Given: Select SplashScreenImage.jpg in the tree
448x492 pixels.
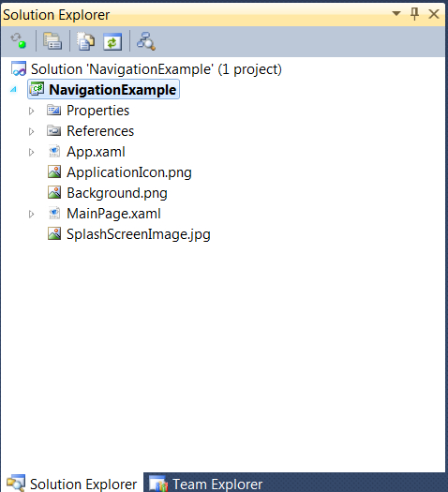Looking at the screenshot, I should pos(139,234).
